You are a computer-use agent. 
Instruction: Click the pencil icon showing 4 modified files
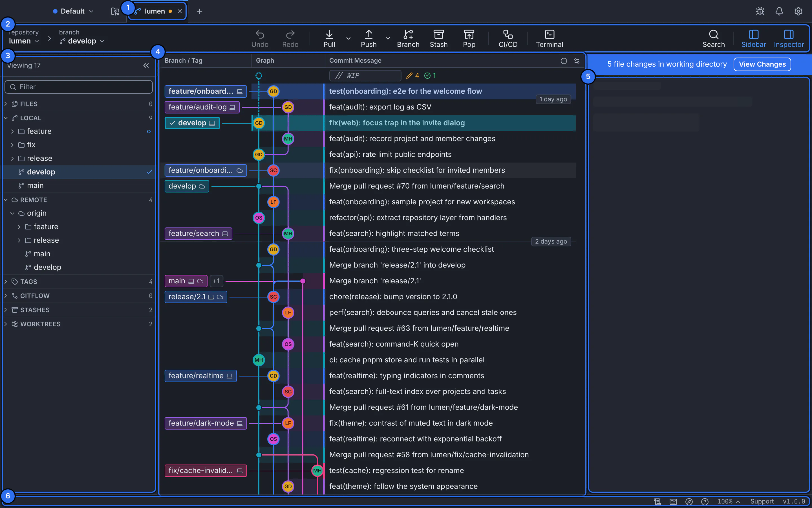click(x=409, y=76)
